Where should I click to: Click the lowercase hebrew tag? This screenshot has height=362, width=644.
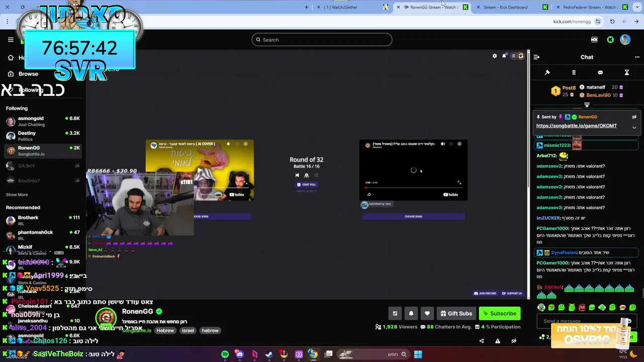[210, 330]
